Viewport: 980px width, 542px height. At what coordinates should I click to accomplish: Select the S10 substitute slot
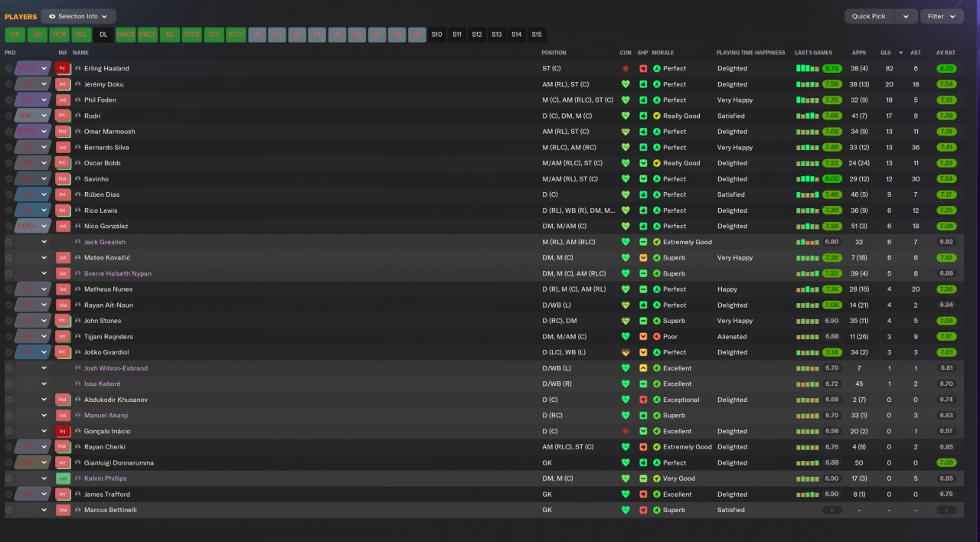point(436,34)
